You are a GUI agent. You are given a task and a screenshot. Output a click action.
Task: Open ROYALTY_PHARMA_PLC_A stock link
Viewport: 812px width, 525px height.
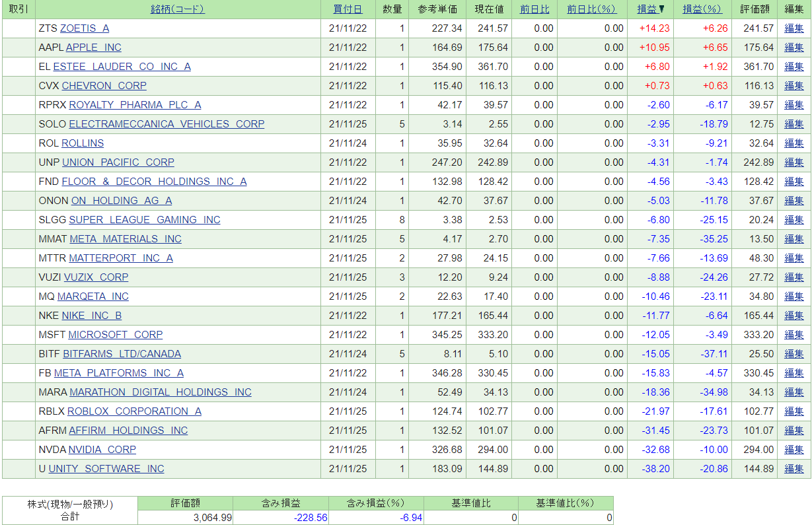click(135, 105)
